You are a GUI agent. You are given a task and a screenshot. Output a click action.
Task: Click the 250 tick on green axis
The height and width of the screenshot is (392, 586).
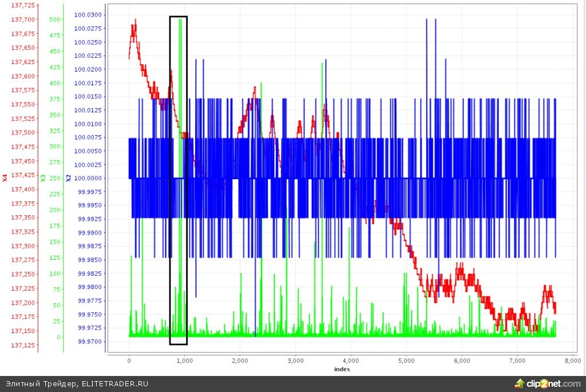[x=54, y=178]
